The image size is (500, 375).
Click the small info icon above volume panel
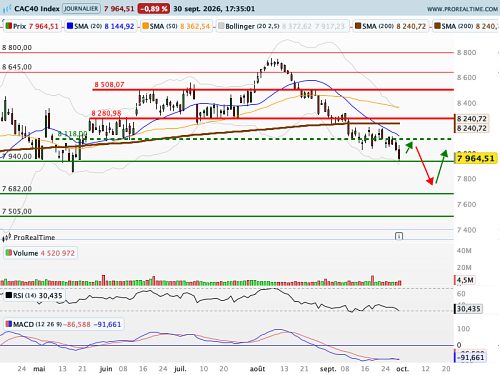tap(399, 236)
